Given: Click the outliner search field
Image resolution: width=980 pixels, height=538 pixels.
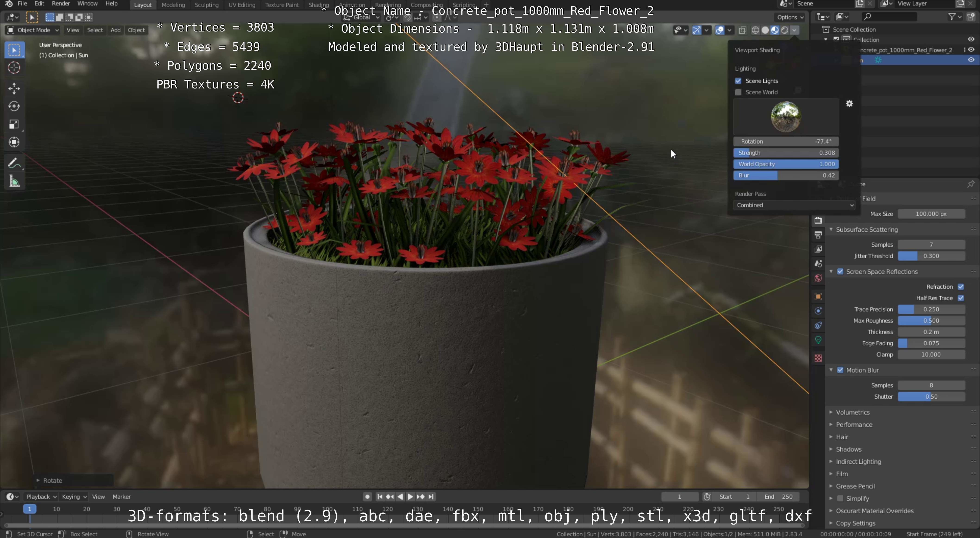Looking at the screenshot, I should tap(889, 17).
